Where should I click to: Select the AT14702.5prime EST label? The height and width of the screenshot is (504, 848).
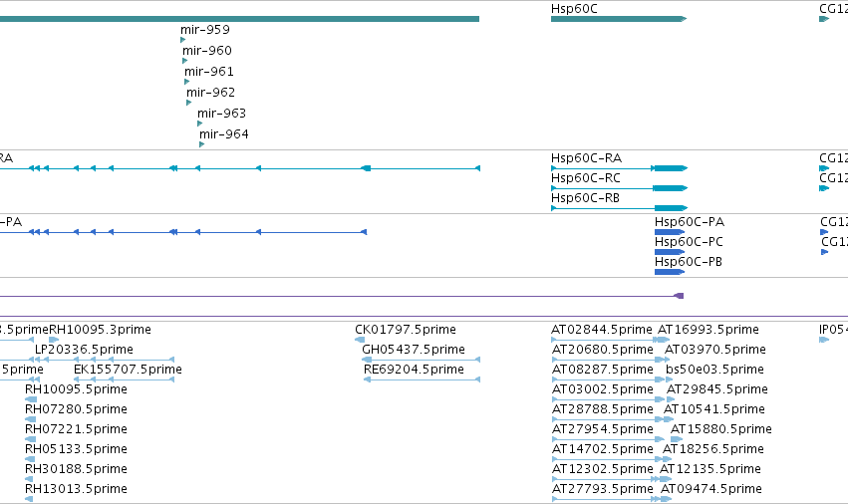tap(603, 449)
